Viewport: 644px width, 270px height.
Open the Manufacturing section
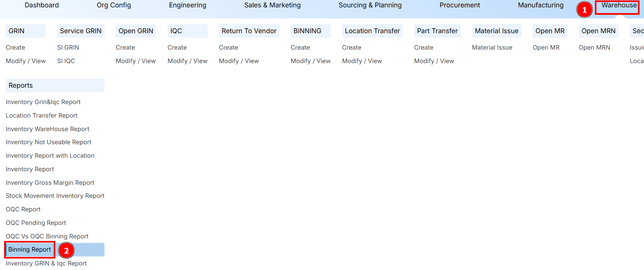(x=540, y=5)
